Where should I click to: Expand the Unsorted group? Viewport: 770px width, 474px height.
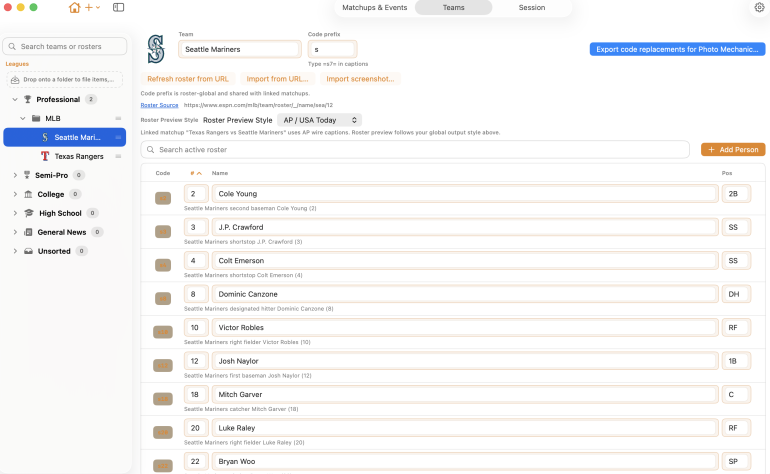[15, 251]
